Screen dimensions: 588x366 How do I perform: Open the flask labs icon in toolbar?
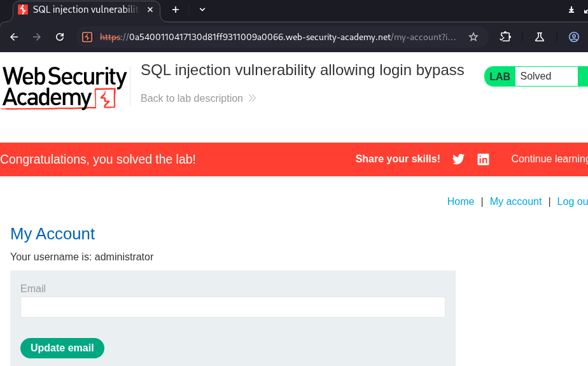point(539,37)
